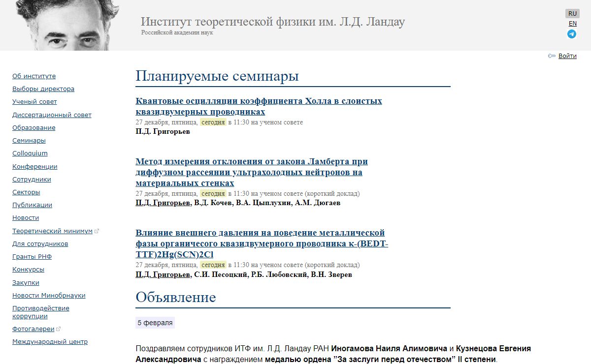591x364 pixels.
Task: Open the Сотрудники staff page
Action: tap(32, 180)
